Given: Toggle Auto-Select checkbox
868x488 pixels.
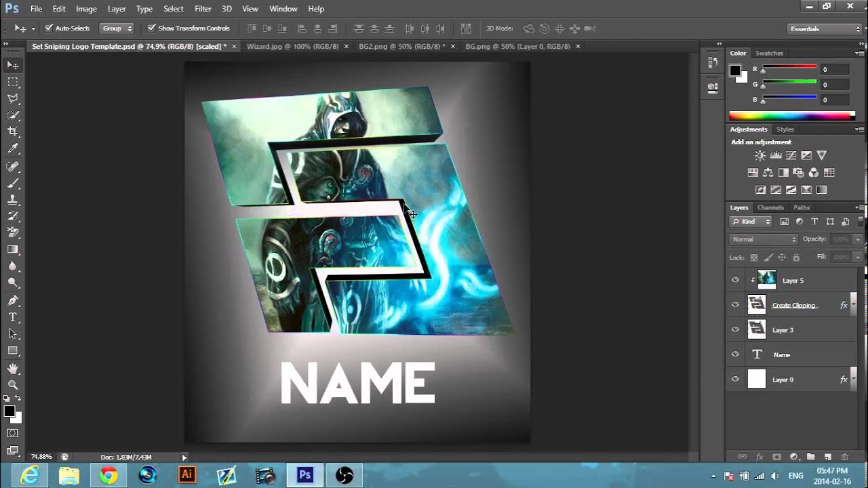Looking at the screenshot, I should tap(49, 28).
